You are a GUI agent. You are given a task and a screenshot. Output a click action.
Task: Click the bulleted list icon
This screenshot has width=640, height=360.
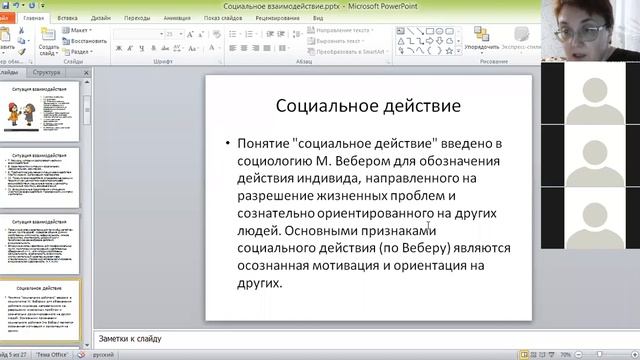[x=233, y=34]
